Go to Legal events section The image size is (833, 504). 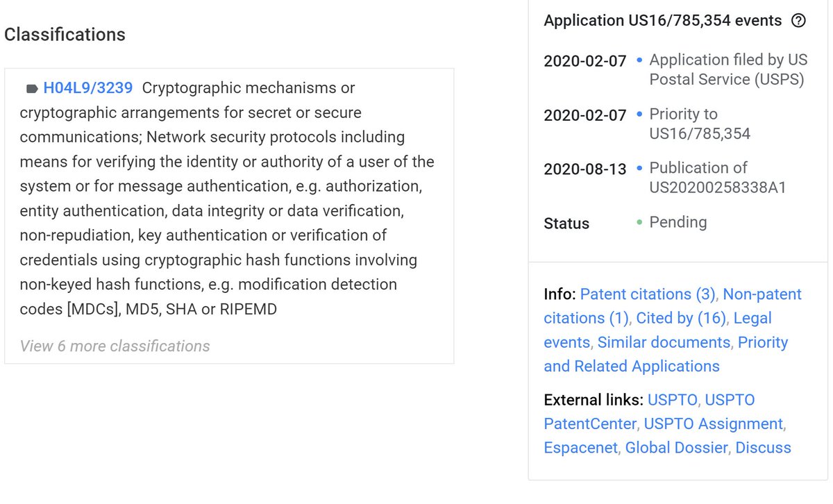(658, 330)
